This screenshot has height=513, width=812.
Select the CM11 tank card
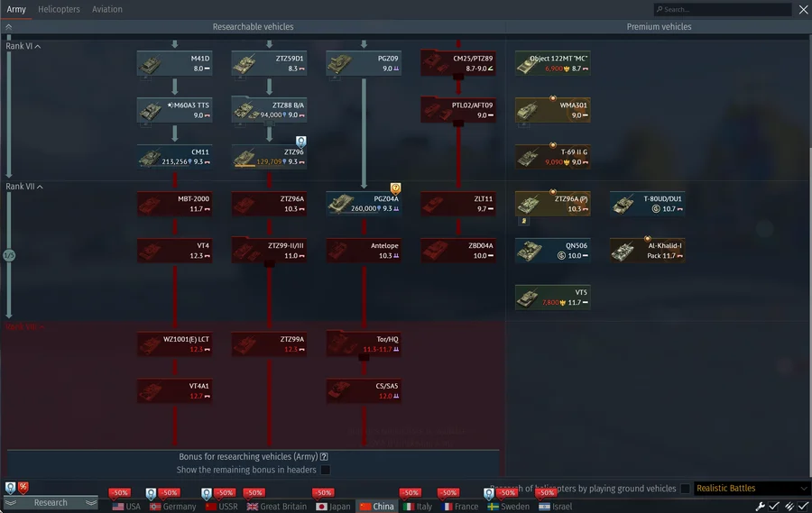174,157
